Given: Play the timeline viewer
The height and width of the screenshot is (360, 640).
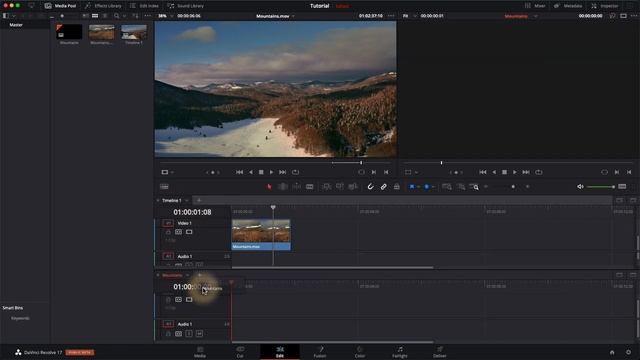Looking at the screenshot, I should 515,172.
